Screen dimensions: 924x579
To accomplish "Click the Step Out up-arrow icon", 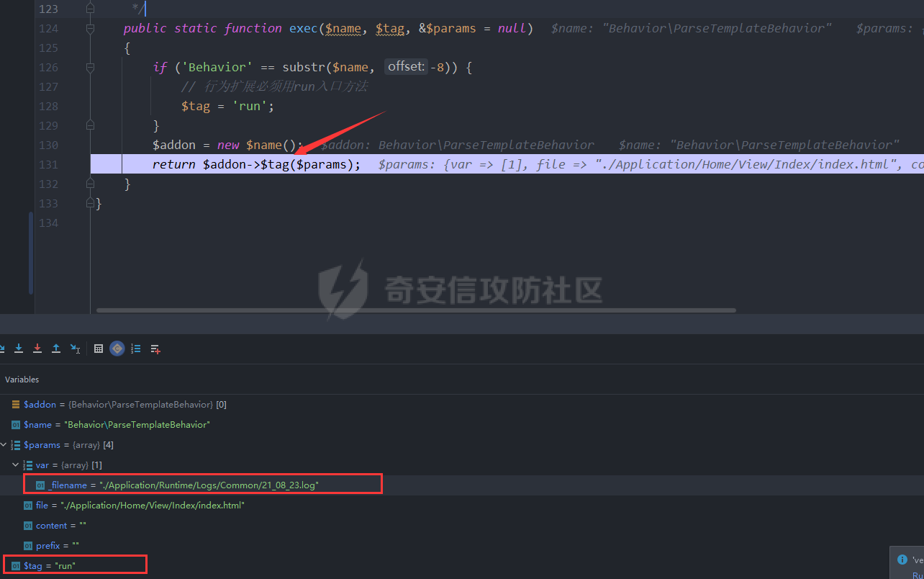I will pyautogui.click(x=56, y=349).
